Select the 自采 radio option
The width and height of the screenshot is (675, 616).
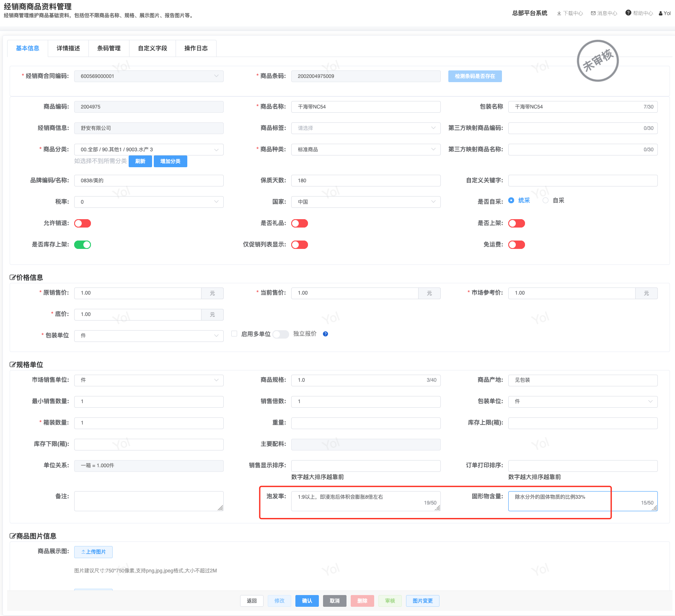coord(546,200)
